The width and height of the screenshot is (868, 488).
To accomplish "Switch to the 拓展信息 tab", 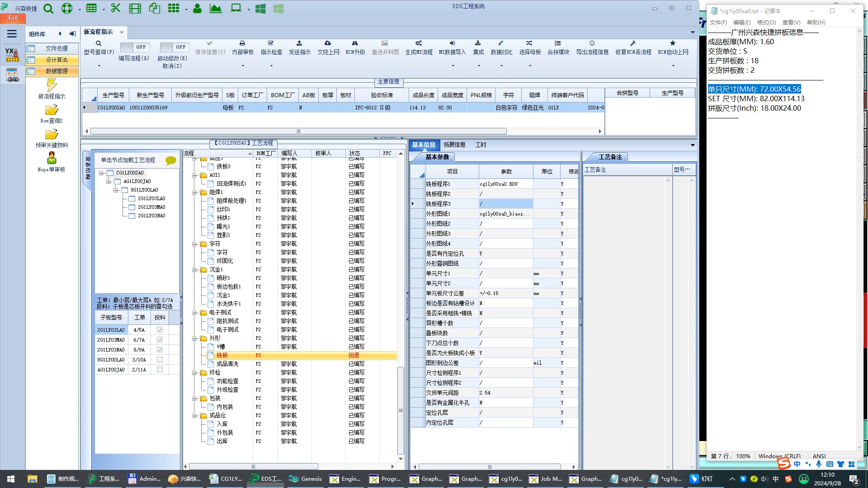I will tap(454, 145).
